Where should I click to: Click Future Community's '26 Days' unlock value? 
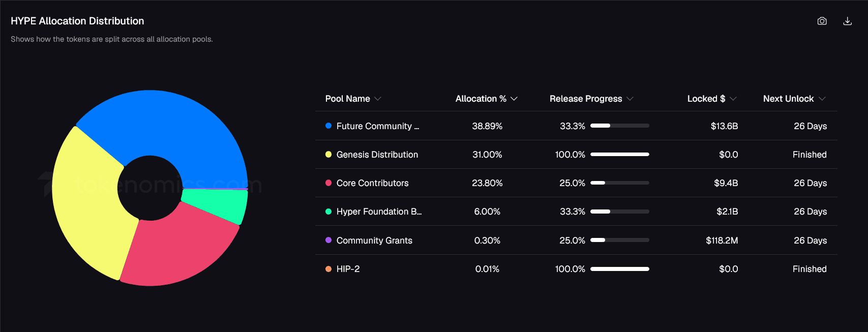(811, 126)
